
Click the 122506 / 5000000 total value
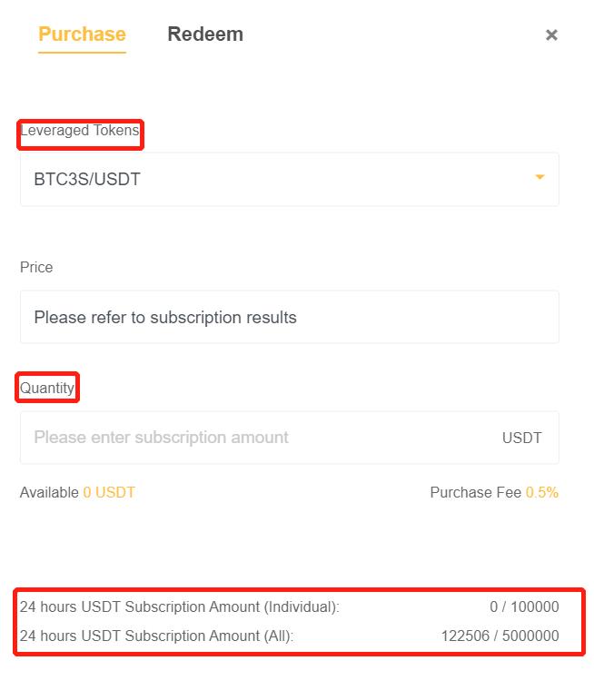click(x=500, y=636)
